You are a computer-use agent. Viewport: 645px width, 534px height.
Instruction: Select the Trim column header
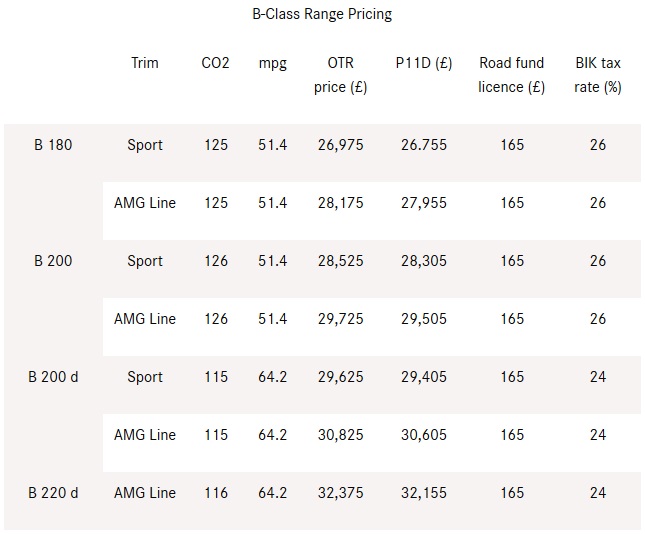pyautogui.click(x=145, y=63)
